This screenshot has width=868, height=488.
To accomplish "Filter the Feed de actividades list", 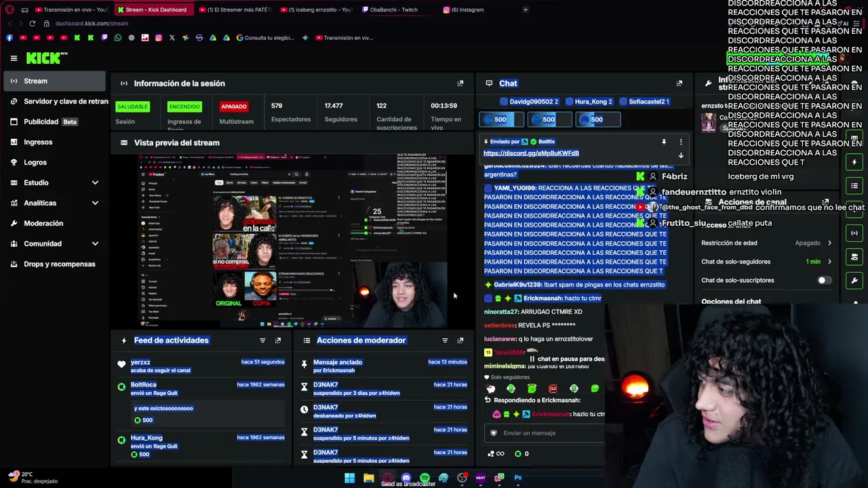I will point(262,340).
